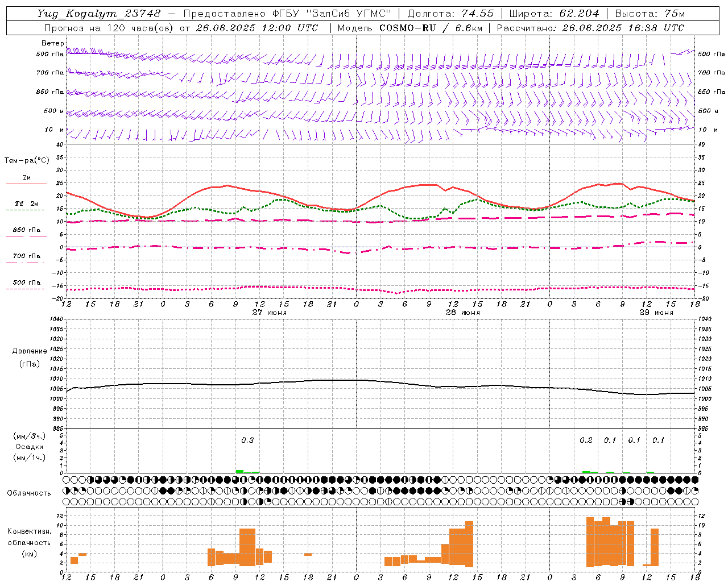The width and height of the screenshot is (728, 582).
Task: Click the '27 июня' date label
Action: (270, 313)
